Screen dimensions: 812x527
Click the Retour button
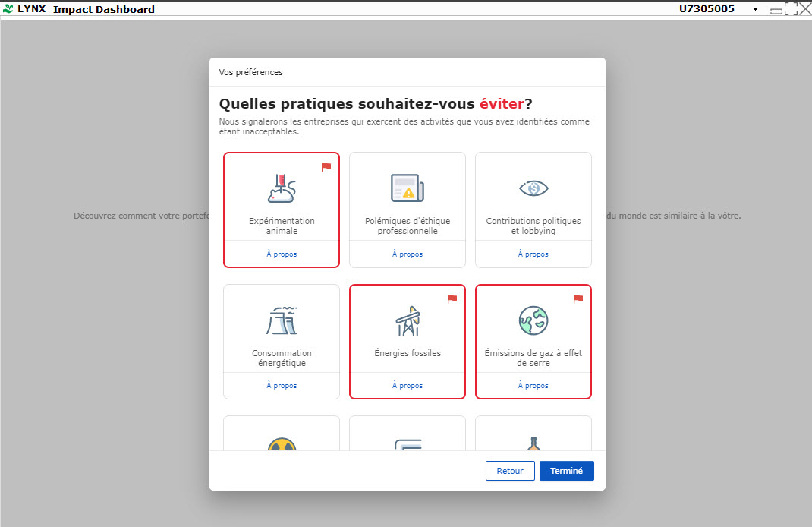coord(510,471)
